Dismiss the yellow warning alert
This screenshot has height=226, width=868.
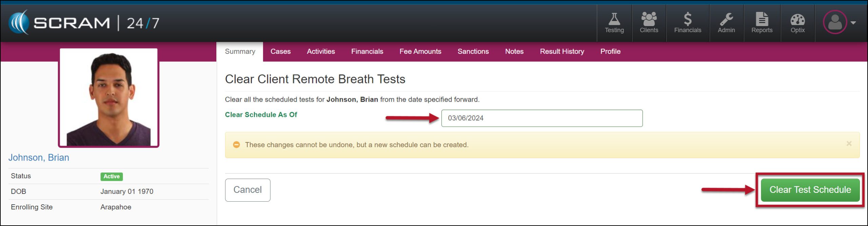tap(849, 144)
